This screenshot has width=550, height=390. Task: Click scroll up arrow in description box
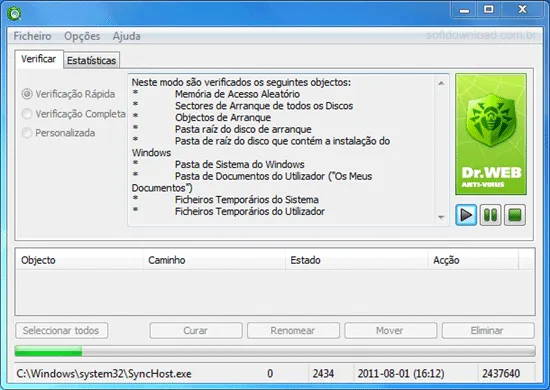point(441,83)
